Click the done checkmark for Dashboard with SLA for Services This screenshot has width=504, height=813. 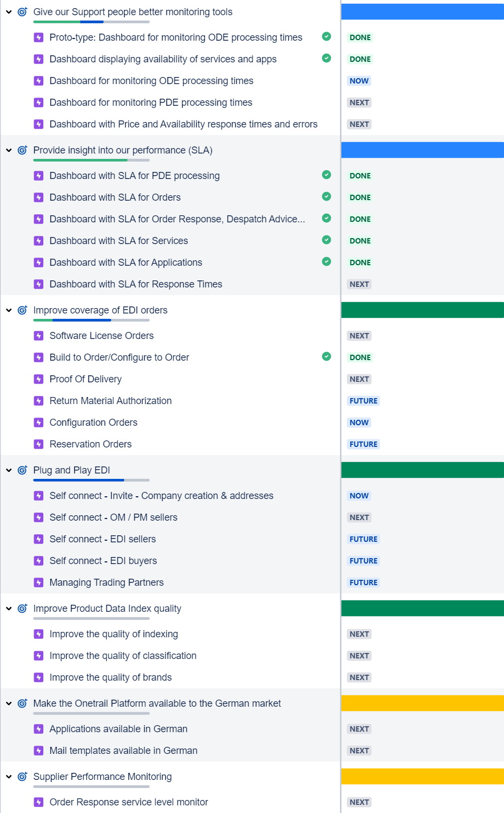[x=326, y=240]
